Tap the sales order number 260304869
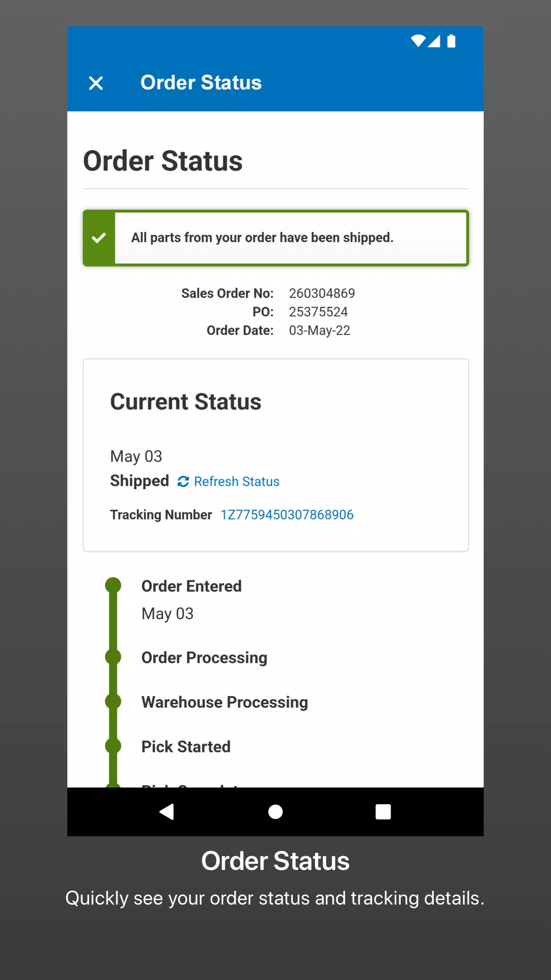551x980 pixels. coord(322,293)
